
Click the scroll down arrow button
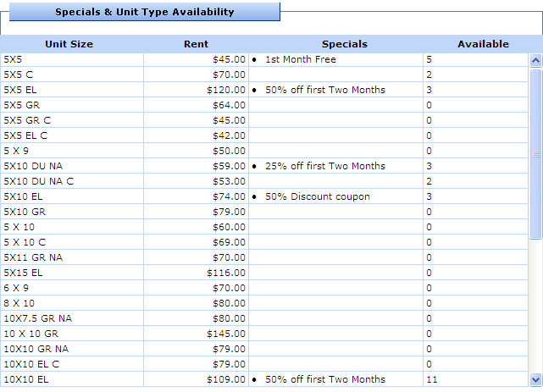pos(535,379)
